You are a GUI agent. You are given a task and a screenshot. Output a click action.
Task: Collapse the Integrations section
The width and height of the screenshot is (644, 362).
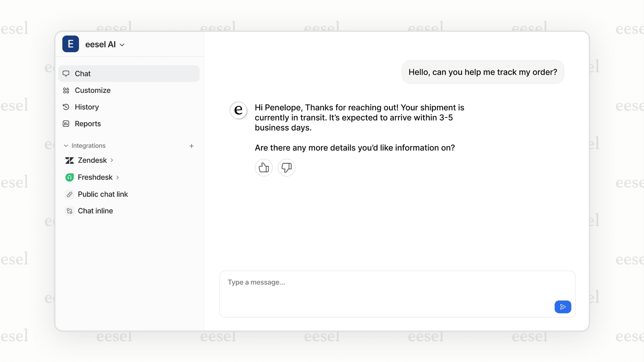point(66,146)
